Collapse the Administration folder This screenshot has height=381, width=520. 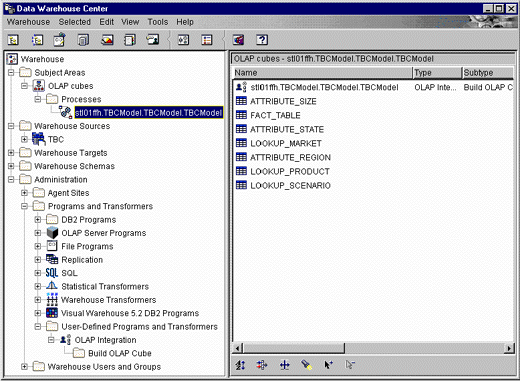(x=11, y=179)
